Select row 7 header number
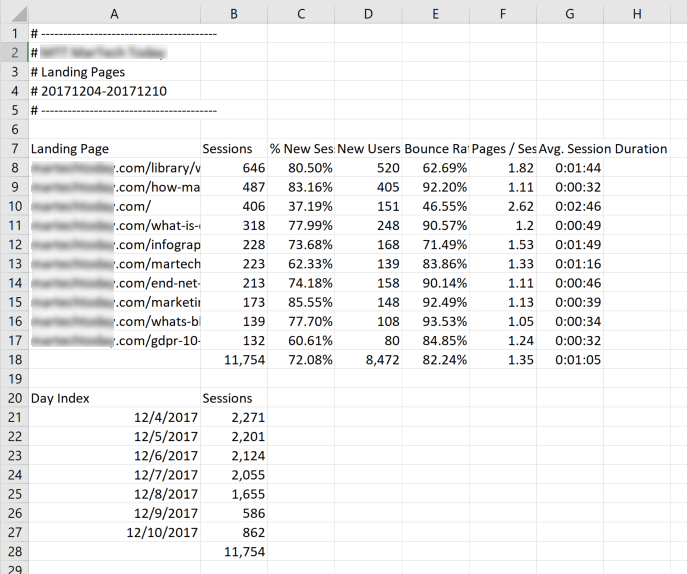Image resolution: width=687 pixels, height=574 pixels. 13,149
